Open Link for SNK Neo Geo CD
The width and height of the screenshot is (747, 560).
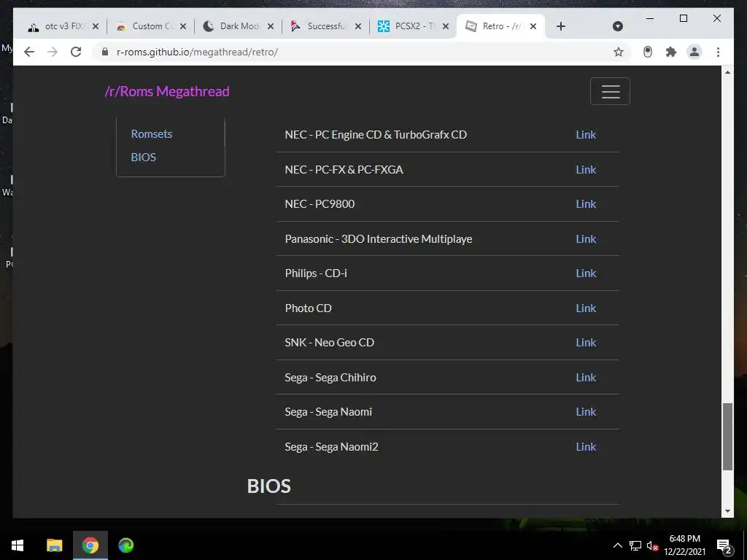pos(586,343)
